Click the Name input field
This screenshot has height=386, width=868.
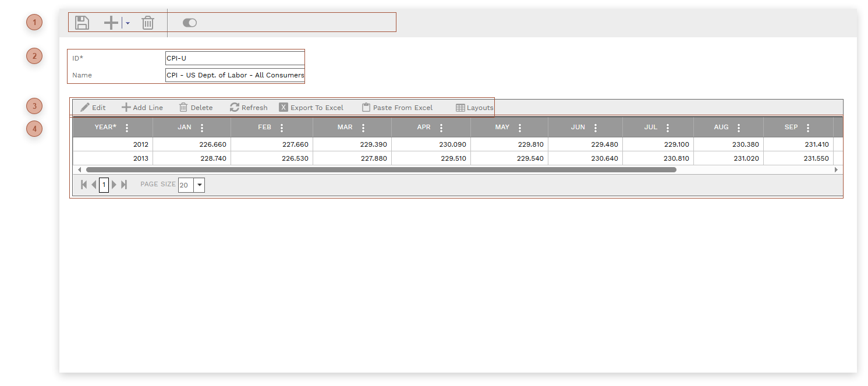235,75
